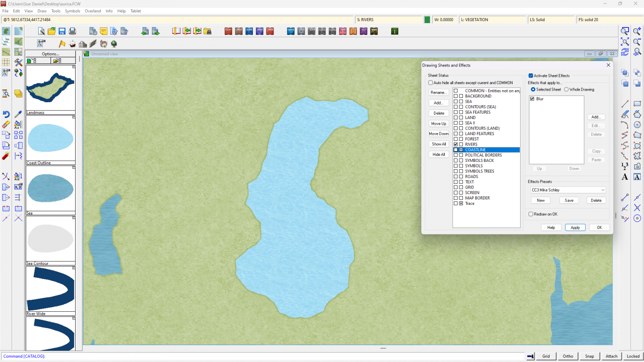Click the tree vegetation symbol catalog icon
The width and height of the screenshot is (644, 362).
coord(114,44)
